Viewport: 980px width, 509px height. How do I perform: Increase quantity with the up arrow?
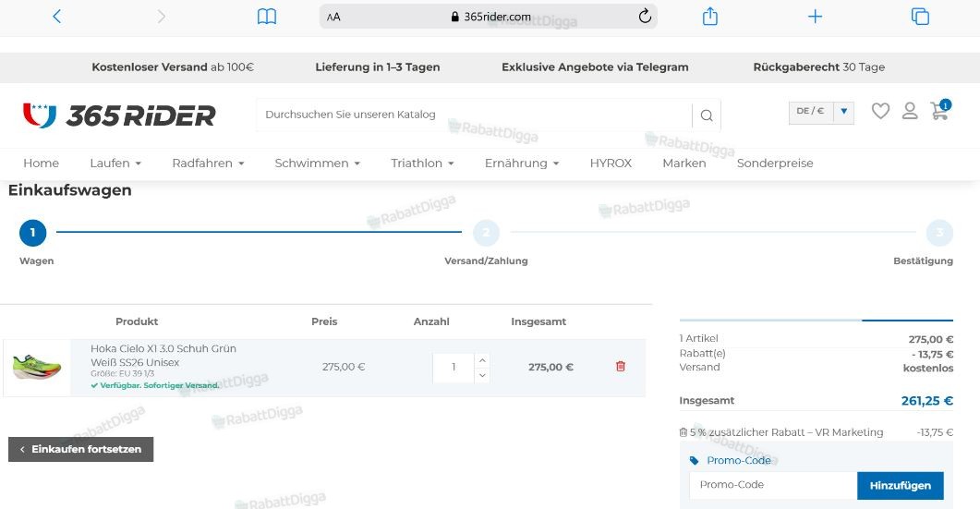482,360
